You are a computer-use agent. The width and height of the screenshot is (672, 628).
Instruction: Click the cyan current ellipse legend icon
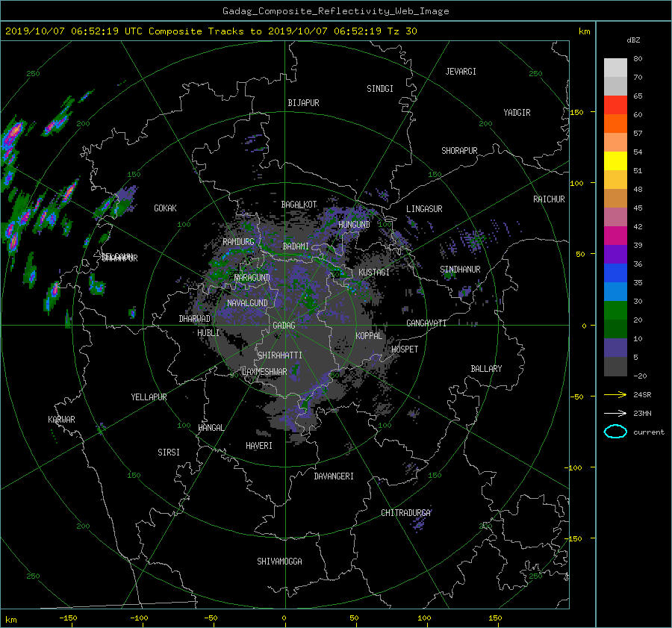pyautogui.click(x=615, y=432)
